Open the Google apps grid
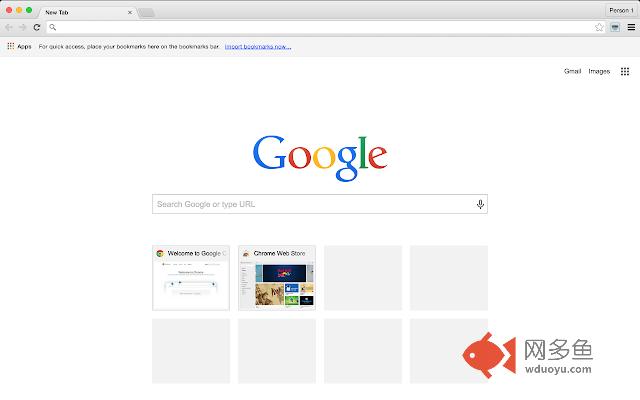 (x=624, y=71)
